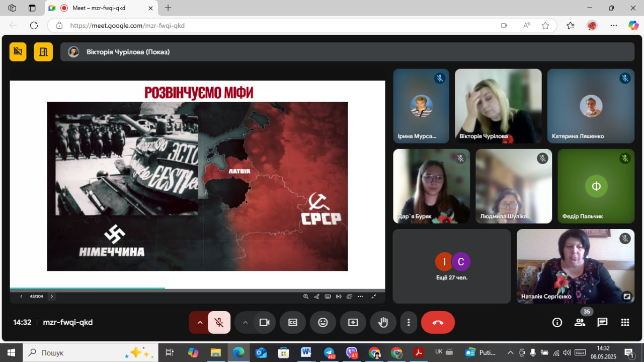The height and width of the screenshot is (362, 644).
Task: Raise your hand
Action: tap(383, 323)
